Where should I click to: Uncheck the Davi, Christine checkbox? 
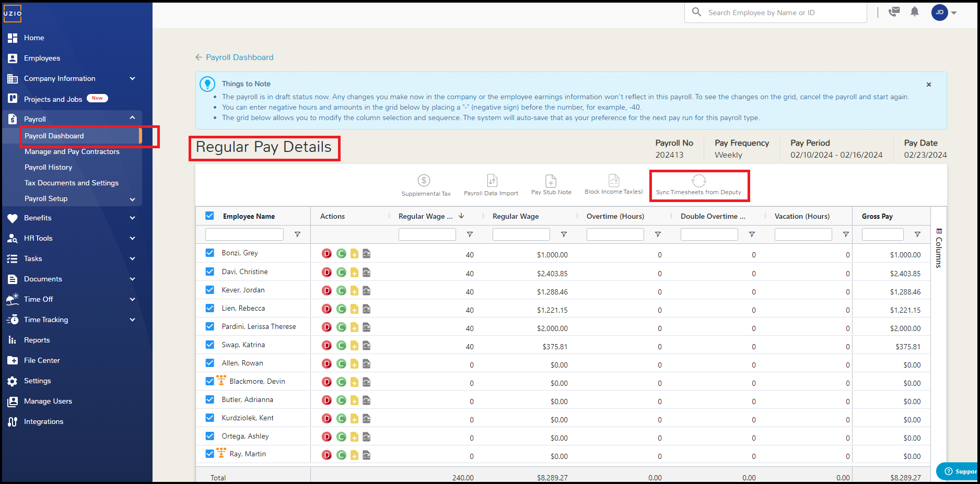pyautogui.click(x=209, y=271)
